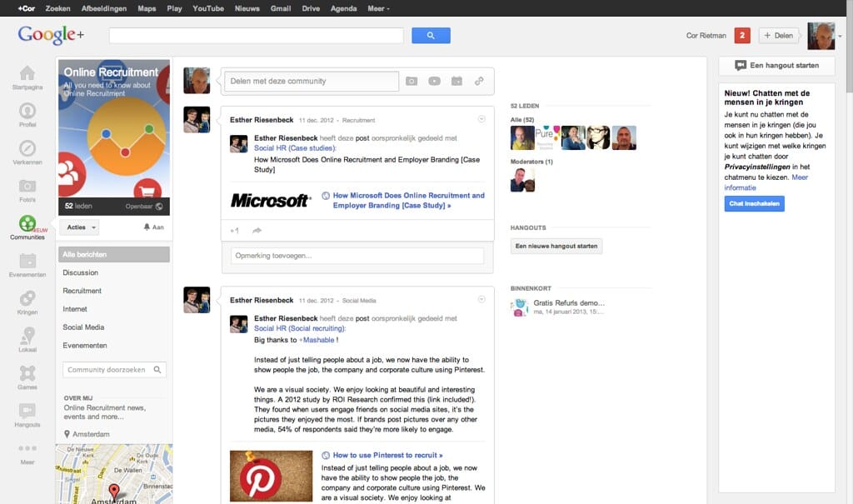Open Drive in the top bar
This screenshot has height=504, width=853.
pyautogui.click(x=312, y=8)
